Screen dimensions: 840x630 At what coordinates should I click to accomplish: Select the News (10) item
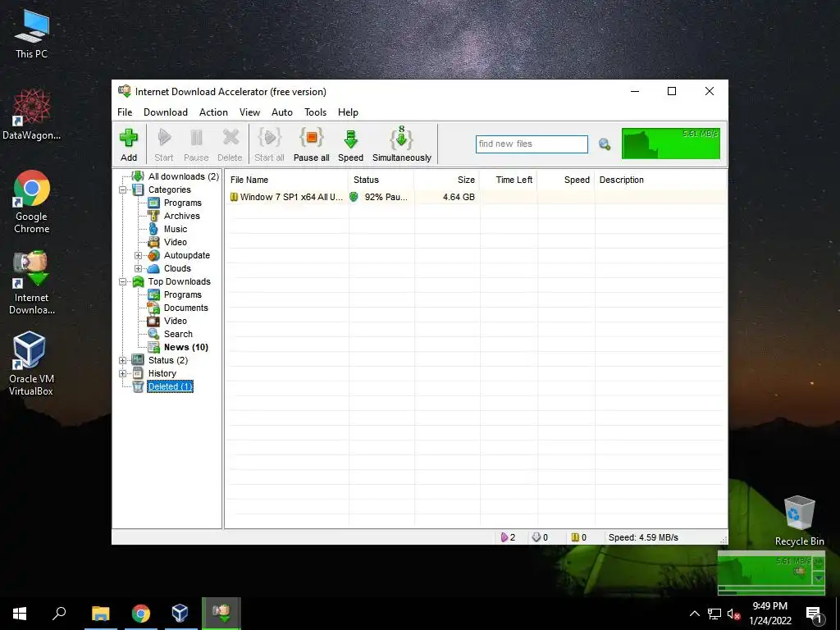186,347
